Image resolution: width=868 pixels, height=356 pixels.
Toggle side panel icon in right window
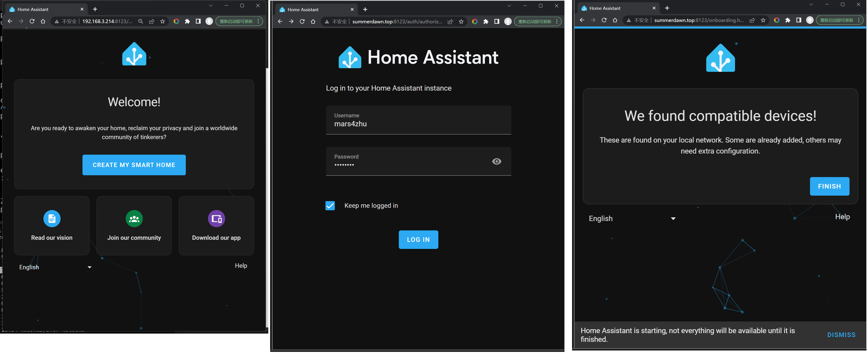pos(799,20)
